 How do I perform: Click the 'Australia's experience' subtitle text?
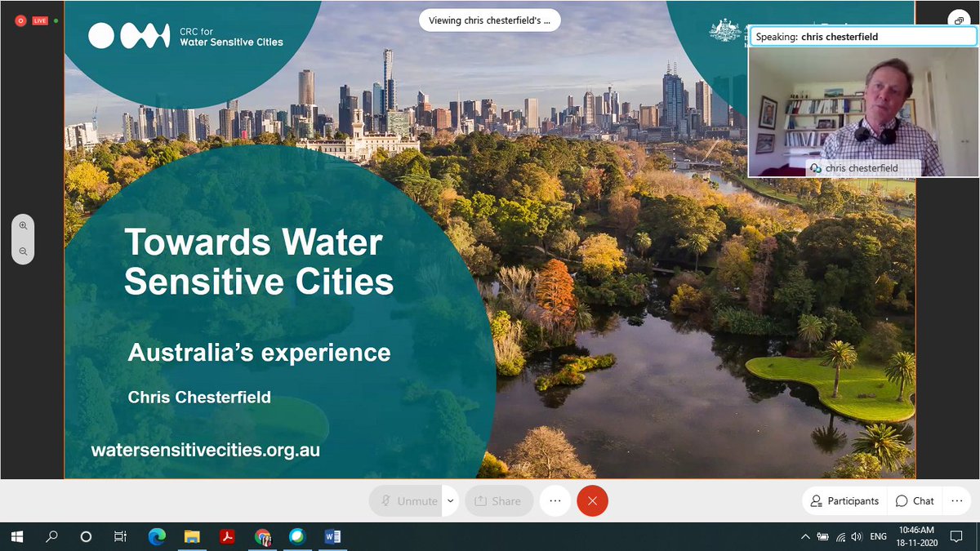point(259,353)
